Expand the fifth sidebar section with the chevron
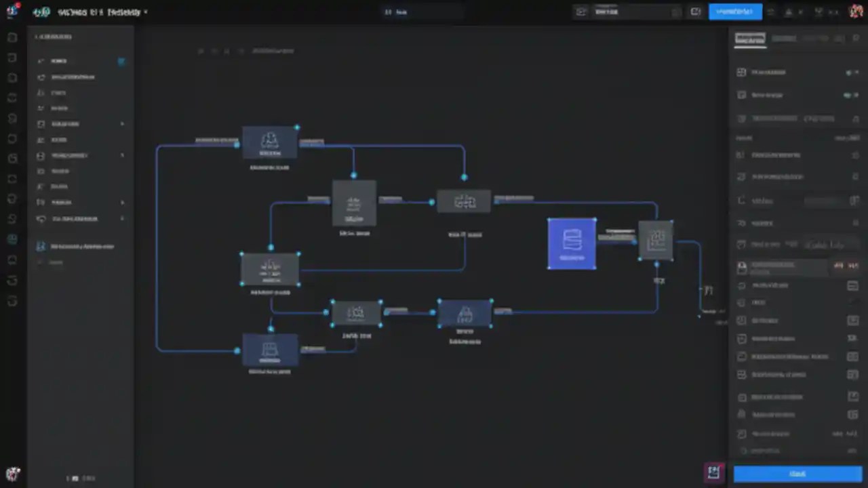Image resolution: width=868 pixels, height=488 pixels. 122,123
